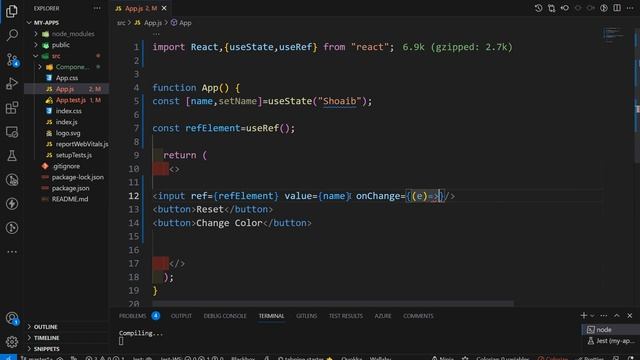Open package.json in the explorer
The height and width of the screenshot is (360, 640).
click(x=67, y=188)
